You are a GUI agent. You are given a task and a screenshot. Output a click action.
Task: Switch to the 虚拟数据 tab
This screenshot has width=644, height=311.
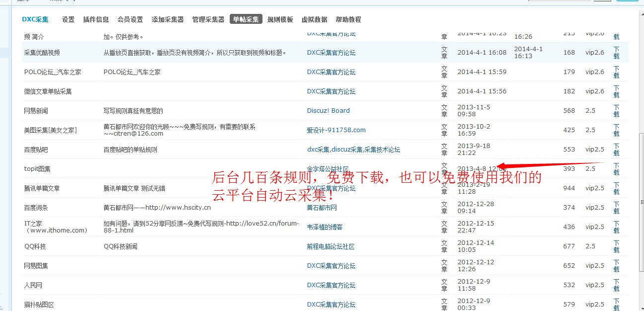[x=314, y=20]
